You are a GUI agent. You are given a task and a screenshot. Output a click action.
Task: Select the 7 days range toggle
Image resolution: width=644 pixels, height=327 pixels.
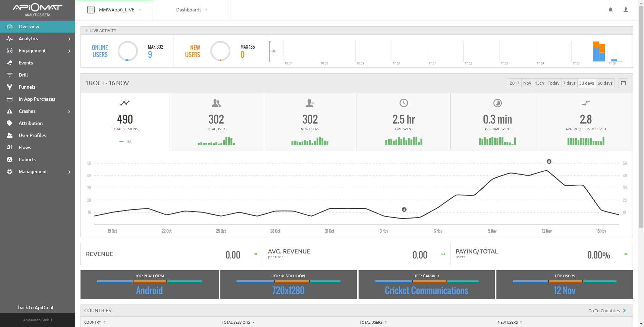pyautogui.click(x=569, y=83)
